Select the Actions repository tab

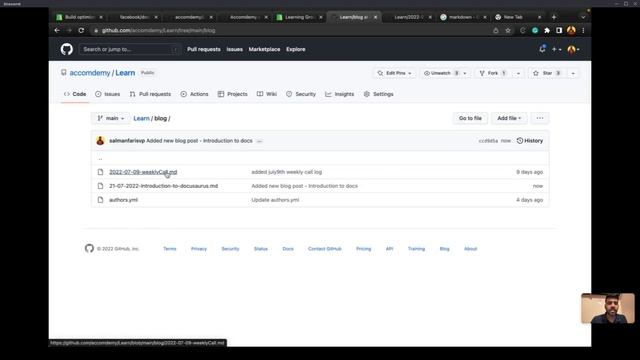point(195,94)
